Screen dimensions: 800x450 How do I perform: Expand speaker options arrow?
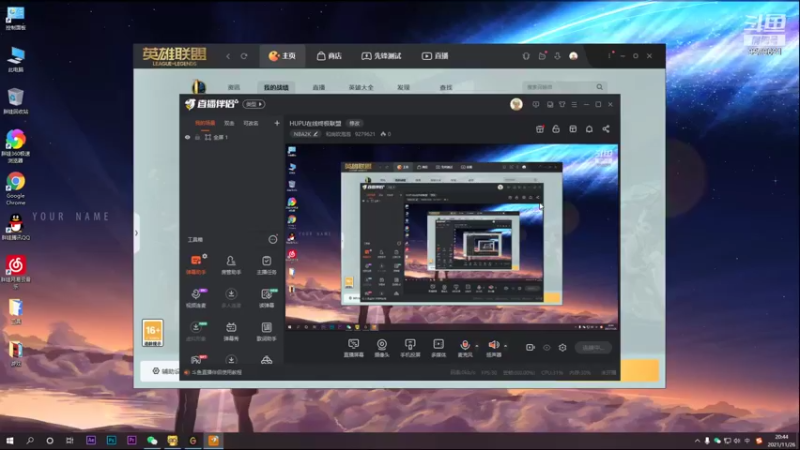[x=506, y=346]
